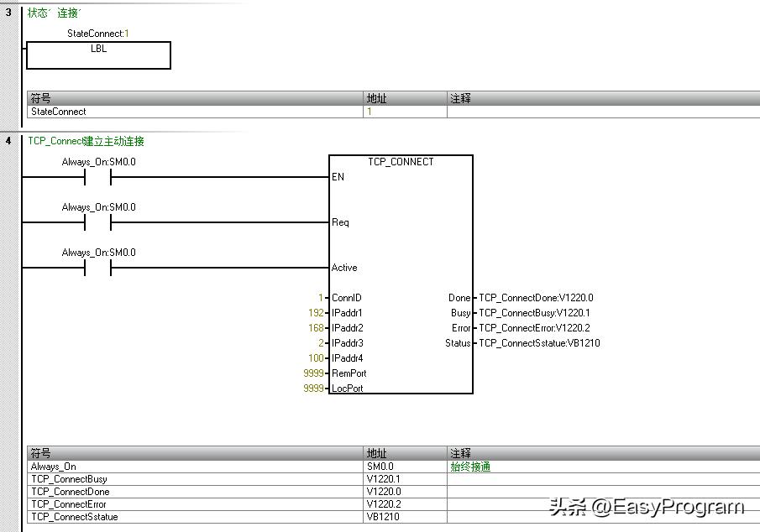This screenshot has width=760, height=532.
Task: Click the ConnID input value 1
Action: click(x=320, y=298)
